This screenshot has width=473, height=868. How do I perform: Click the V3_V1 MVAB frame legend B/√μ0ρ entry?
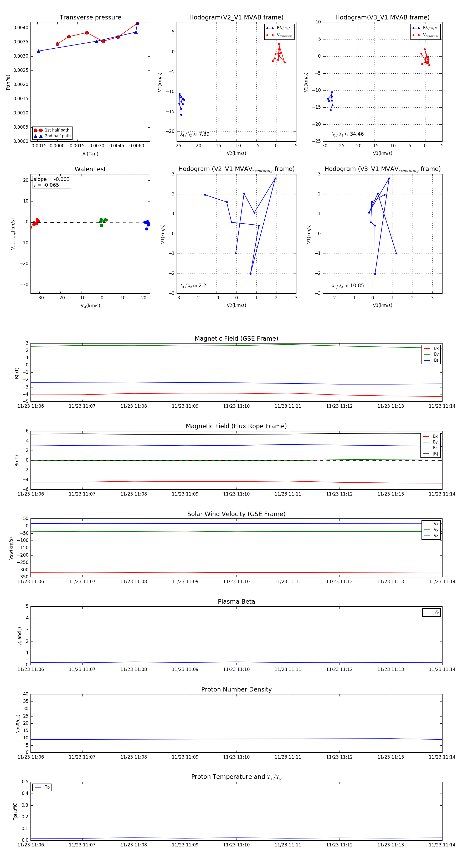pyautogui.click(x=425, y=28)
